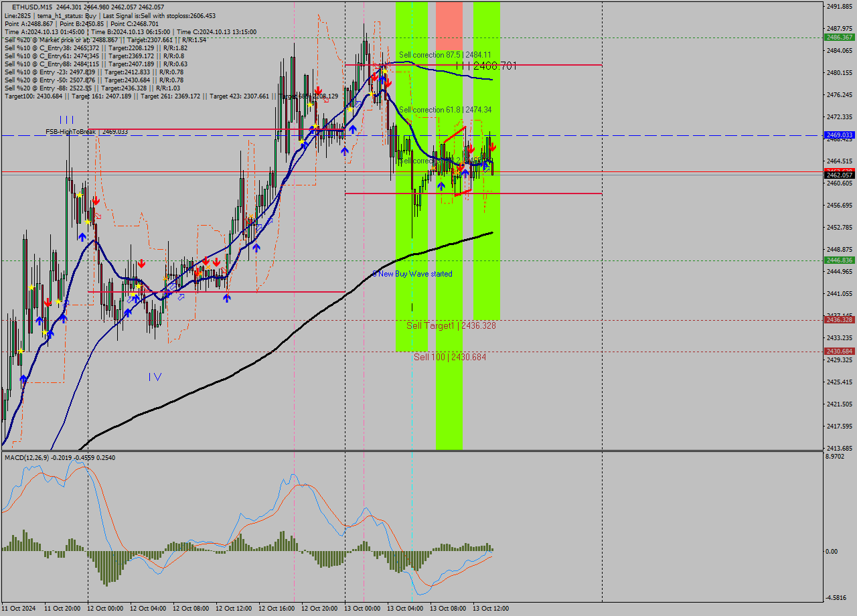Image resolution: width=857 pixels, height=616 pixels.
Task: Click the blue 'I V' wave label
Action: click(x=155, y=377)
